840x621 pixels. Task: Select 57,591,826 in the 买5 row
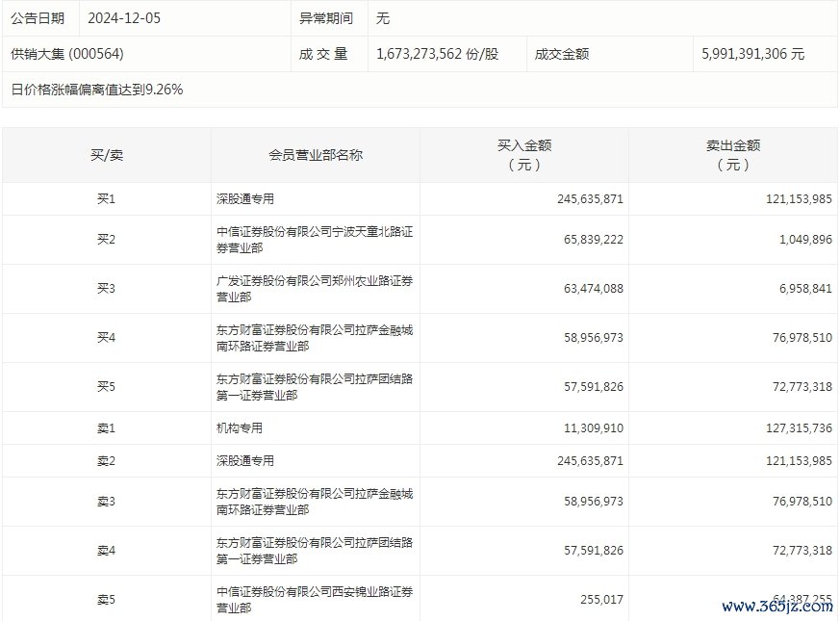593,387
